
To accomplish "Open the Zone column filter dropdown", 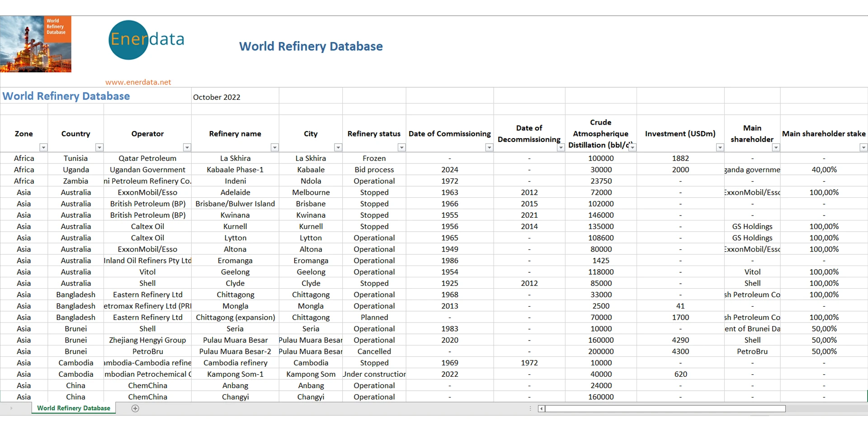I will coord(43,147).
